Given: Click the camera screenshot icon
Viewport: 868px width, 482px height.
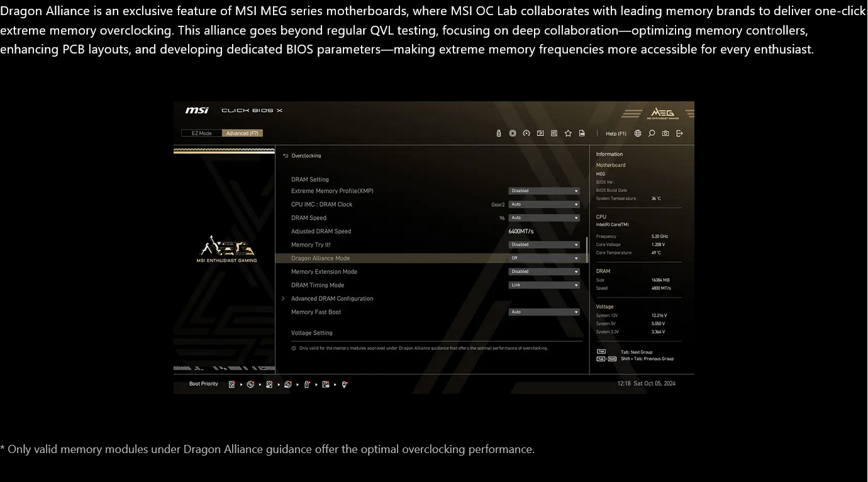Looking at the screenshot, I should click(665, 133).
